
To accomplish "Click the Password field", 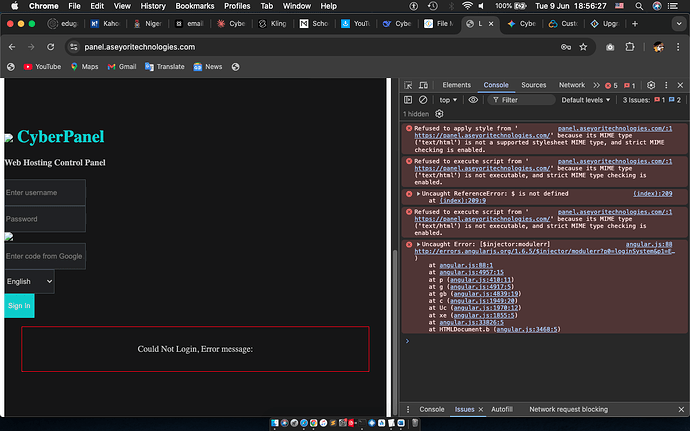I will [x=45, y=219].
